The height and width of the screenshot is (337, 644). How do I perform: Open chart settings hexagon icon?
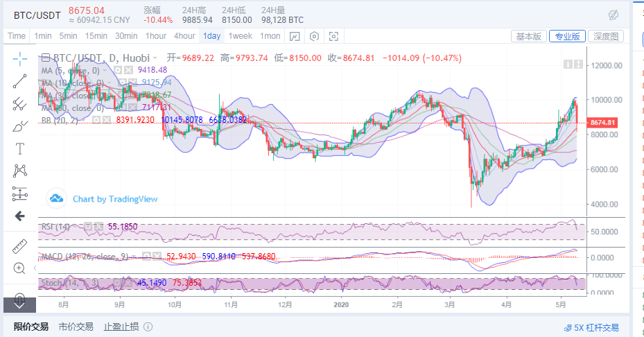[x=314, y=36]
